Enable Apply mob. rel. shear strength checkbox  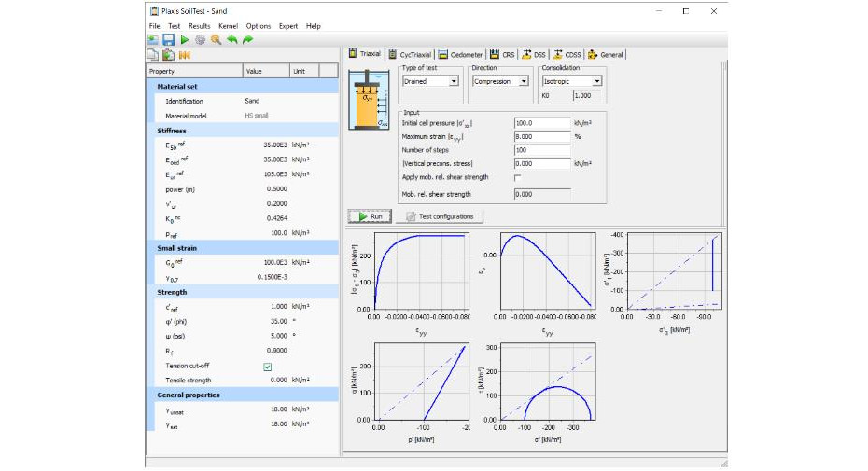[518, 177]
